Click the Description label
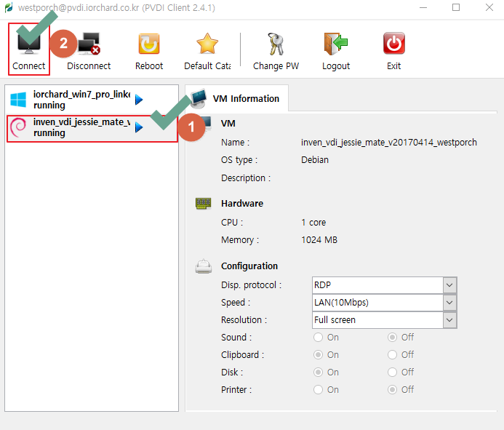The width and height of the screenshot is (504, 430). pos(246,178)
